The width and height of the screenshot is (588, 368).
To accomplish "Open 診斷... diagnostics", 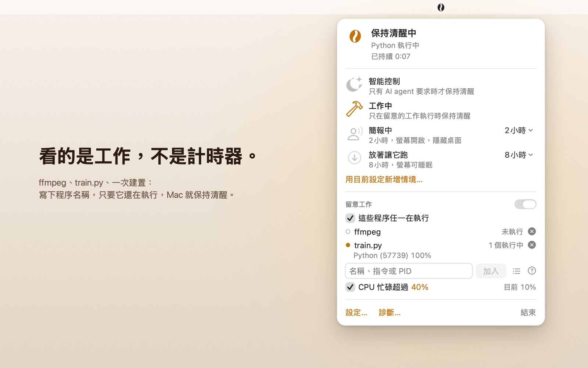I will (x=390, y=312).
